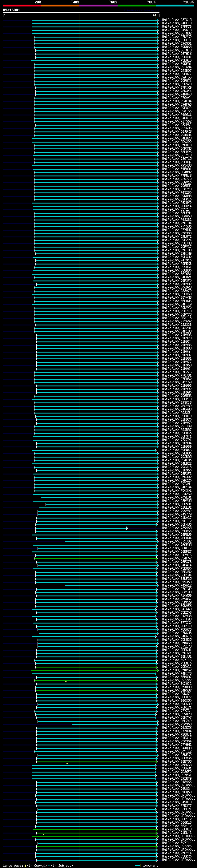Select hit UniRef100_B9RN65
The width and height of the screenshot is (197, 868).
coord(177,47)
